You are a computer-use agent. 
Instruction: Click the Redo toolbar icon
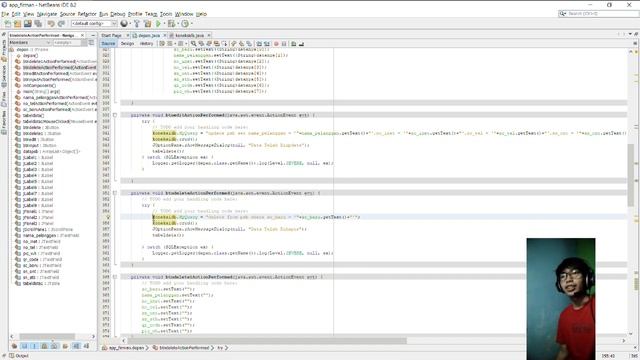tap(61, 24)
